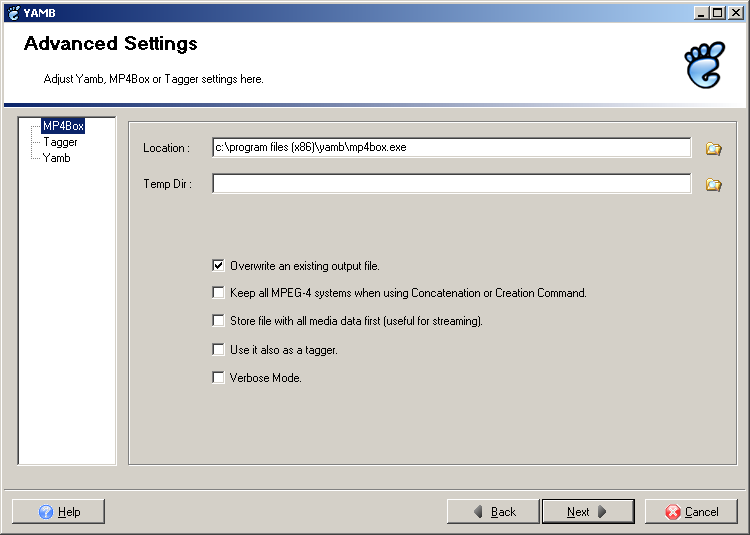Enable Store file with media data first
This screenshot has height=535, width=750.
tap(218, 322)
